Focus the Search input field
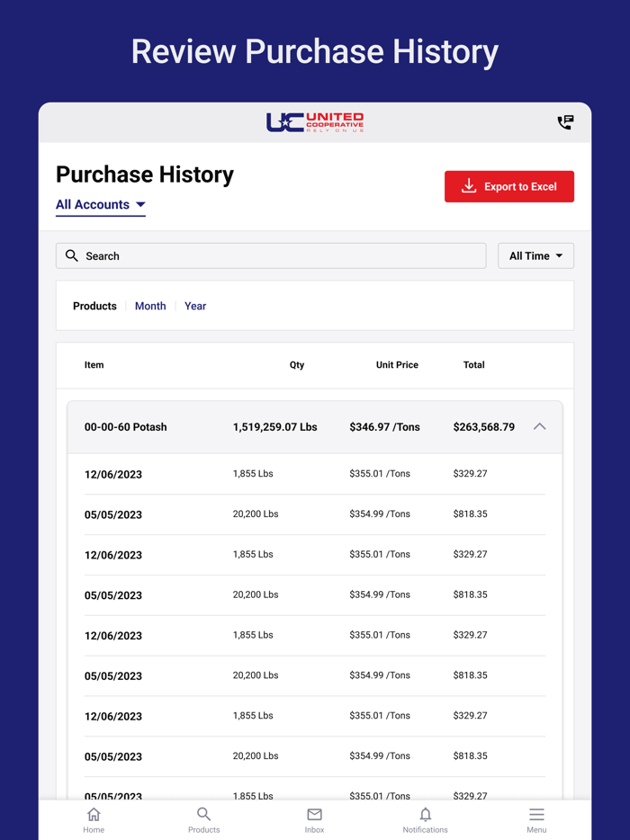 pyautogui.click(x=271, y=256)
